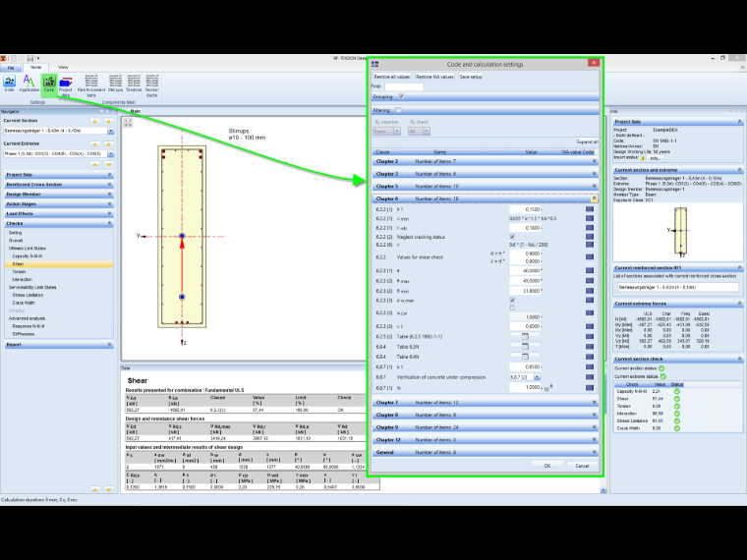This screenshot has height=560, width=747.
Task: Expand Chapter 7 group
Action: [594, 403]
